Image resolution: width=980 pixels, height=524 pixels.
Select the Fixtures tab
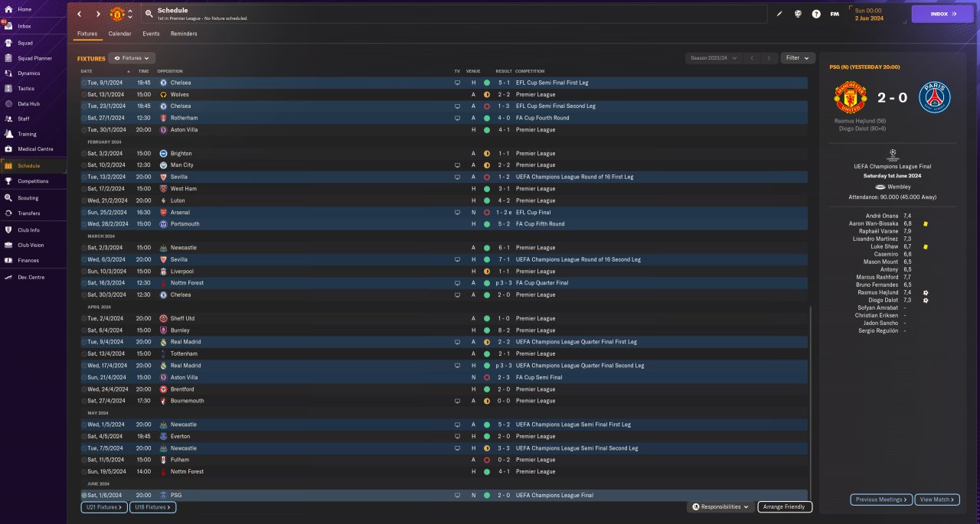point(87,34)
